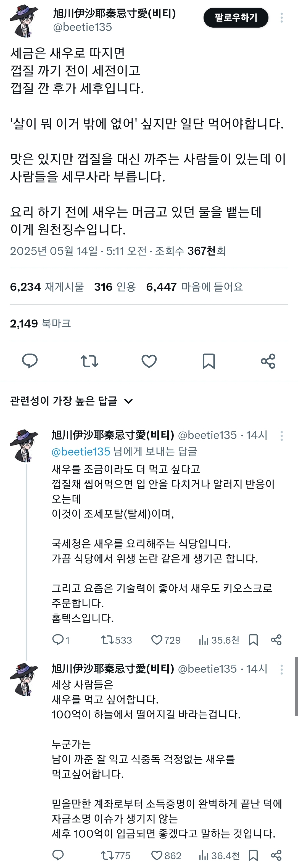Click the repost icon under the main post
This screenshot has width=298, height=868.
point(89,361)
